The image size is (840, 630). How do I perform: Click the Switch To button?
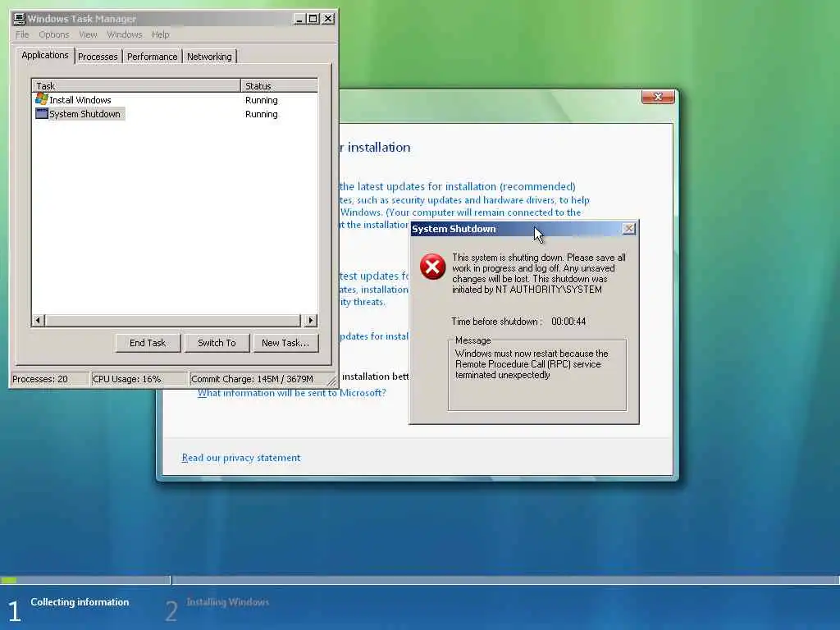click(217, 343)
